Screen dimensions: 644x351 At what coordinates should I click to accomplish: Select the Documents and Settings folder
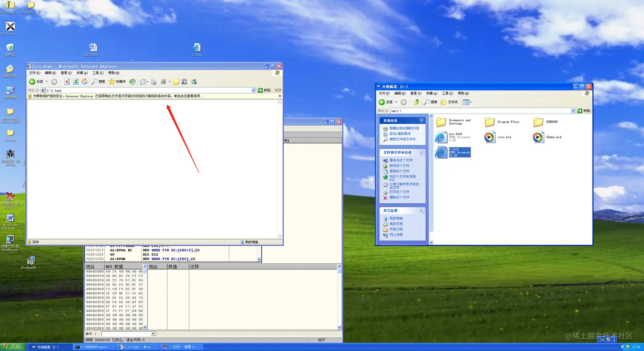(x=454, y=122)
